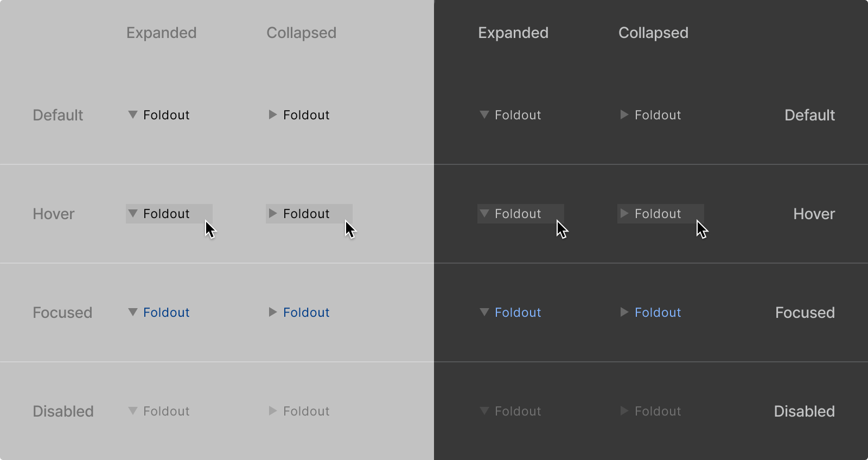Click the Expanded column header in light theme

(161, 33)
